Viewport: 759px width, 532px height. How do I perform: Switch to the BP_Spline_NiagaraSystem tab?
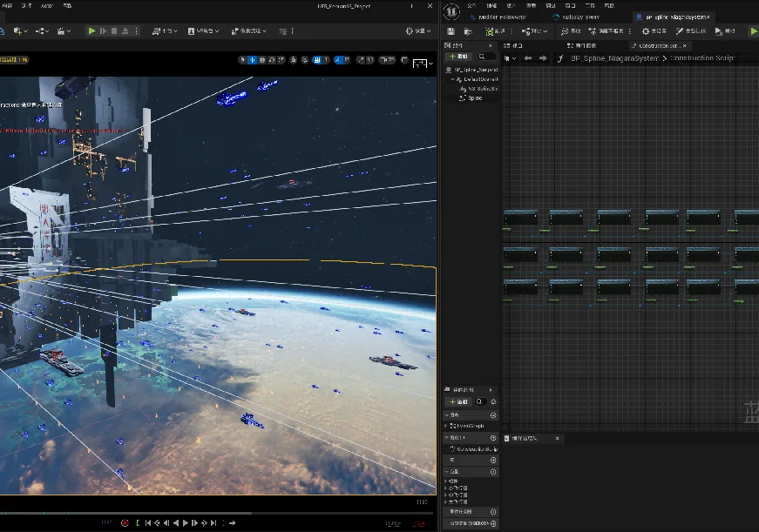pyautogui.click(x=672, y=17)
